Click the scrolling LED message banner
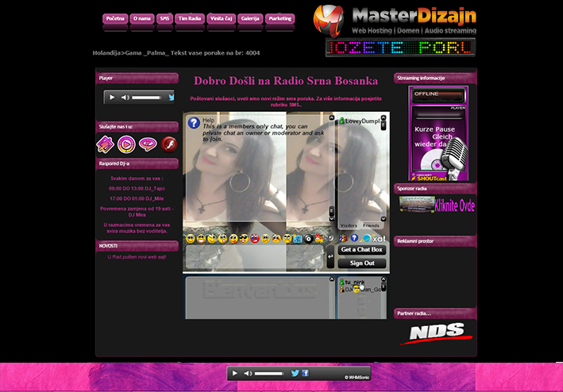This screenshot has width=563, height=392. [x=400, y=48]
